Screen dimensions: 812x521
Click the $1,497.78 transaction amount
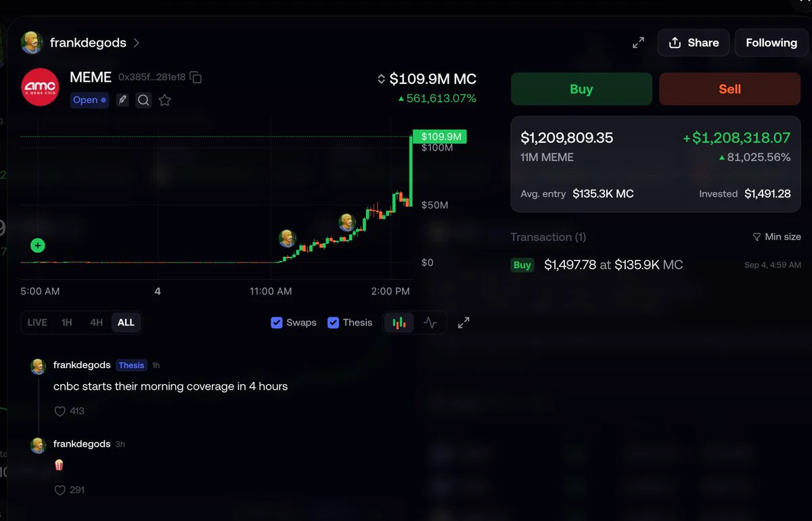[572, 265]
